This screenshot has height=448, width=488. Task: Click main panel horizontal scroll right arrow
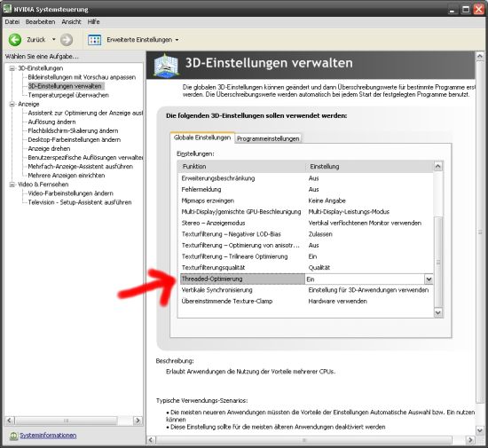point(470,440)
